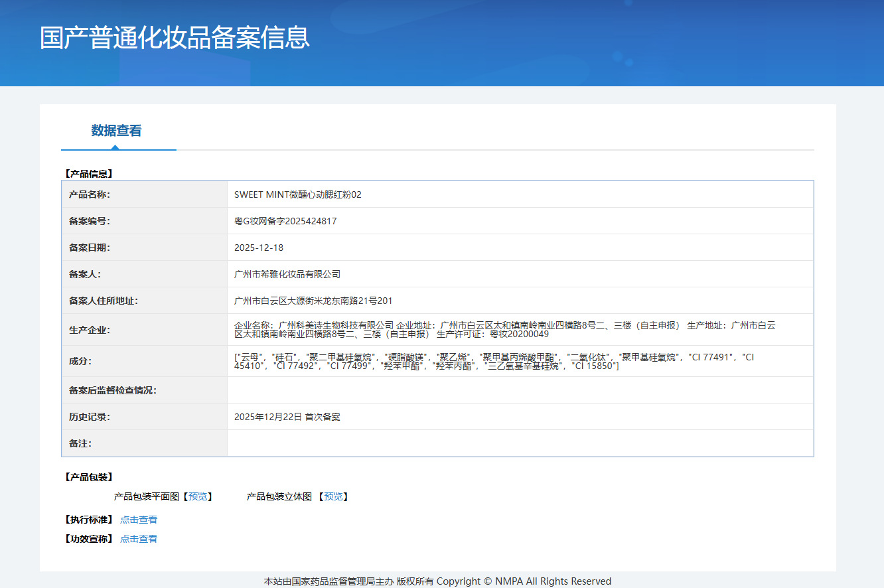Screen dimensions: 884x588
Task: Click the 备案人住所地址: label cell
Action: coord(145,301)
